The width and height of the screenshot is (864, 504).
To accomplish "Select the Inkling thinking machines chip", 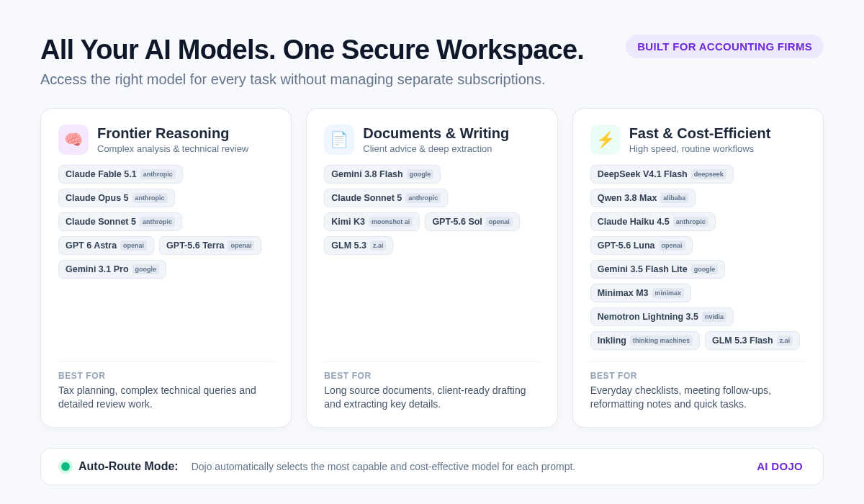I will click(645, 341).
